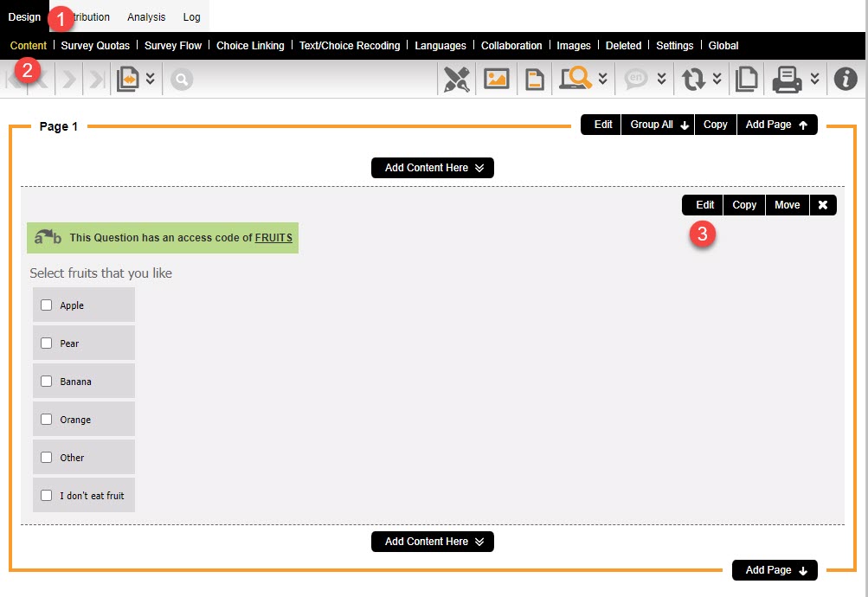
Task: Open the information icon
Action: point(845,79)
